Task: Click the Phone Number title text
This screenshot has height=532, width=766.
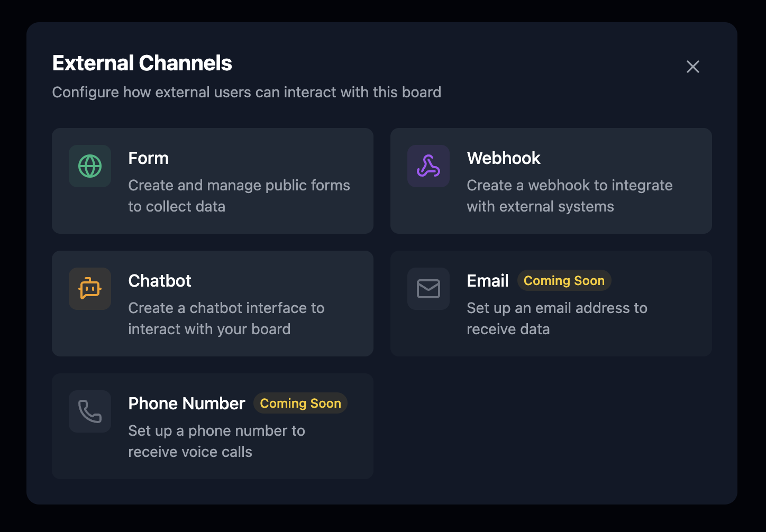Action: (187, 403)
